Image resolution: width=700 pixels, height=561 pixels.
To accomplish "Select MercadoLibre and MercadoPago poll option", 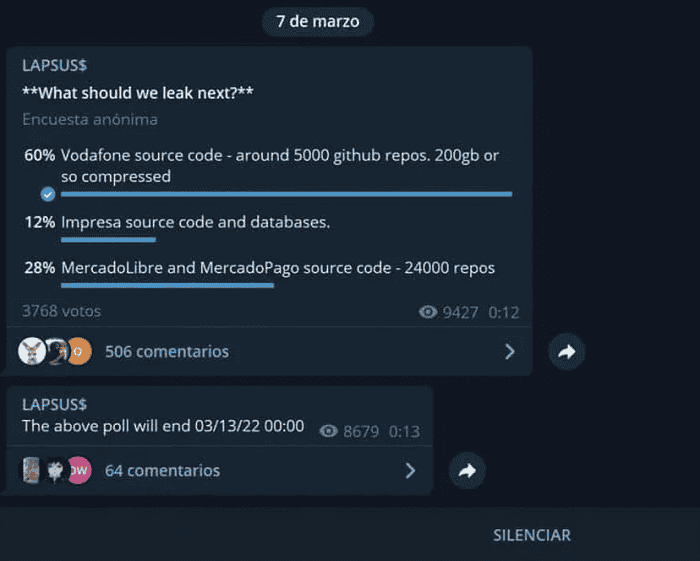I will coord(277,268).
